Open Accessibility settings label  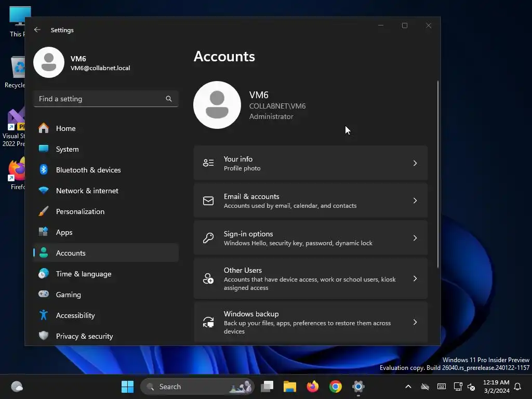coord(75,315)
